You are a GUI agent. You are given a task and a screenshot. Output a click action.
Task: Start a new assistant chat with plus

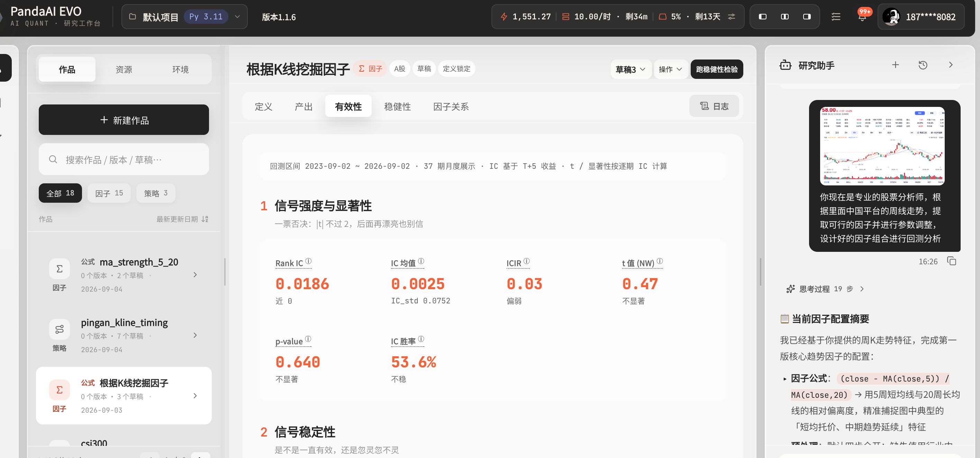coord(896,65)
